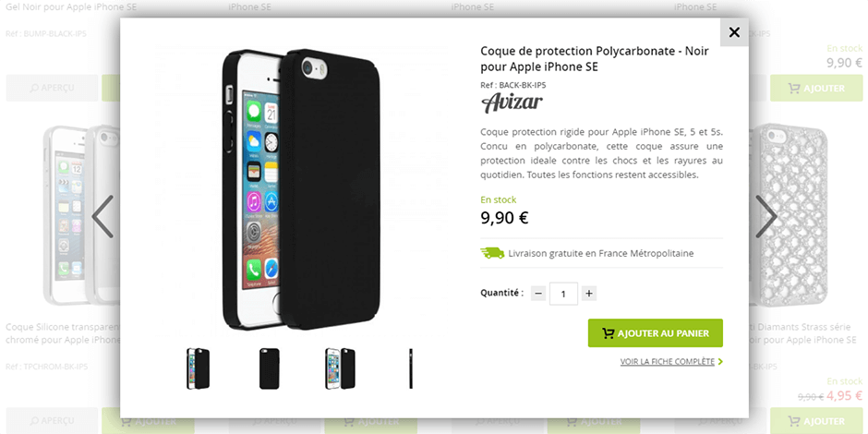The image size is (868, 434).
Task: Increase quantity with plus button
Action: click(x=589, y=294)
